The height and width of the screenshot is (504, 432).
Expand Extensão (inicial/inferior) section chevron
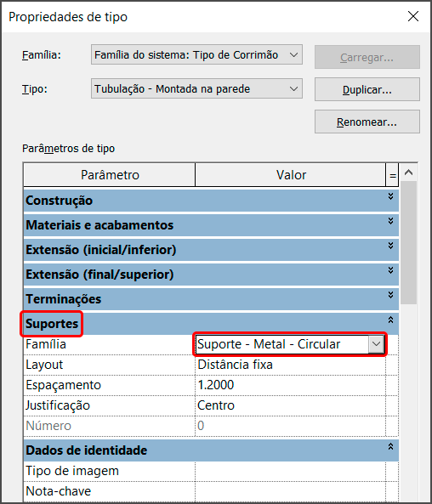pyautogui.click(x=390, y=246)
